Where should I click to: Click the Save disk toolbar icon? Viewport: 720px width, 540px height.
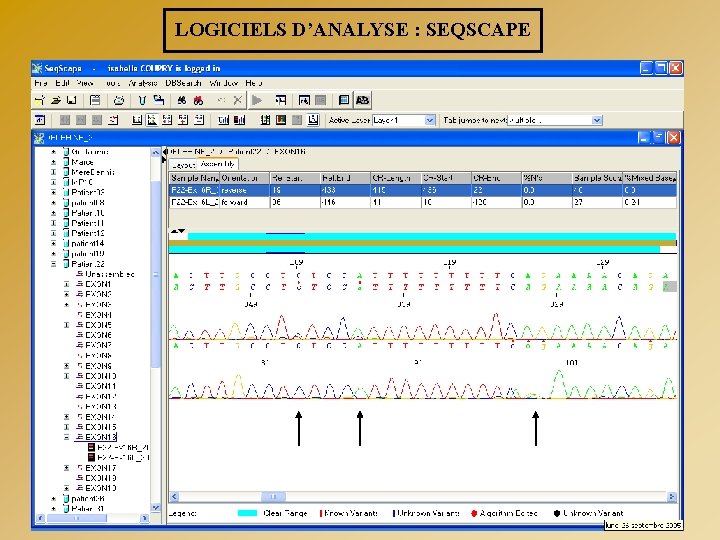tap(71, 100)
